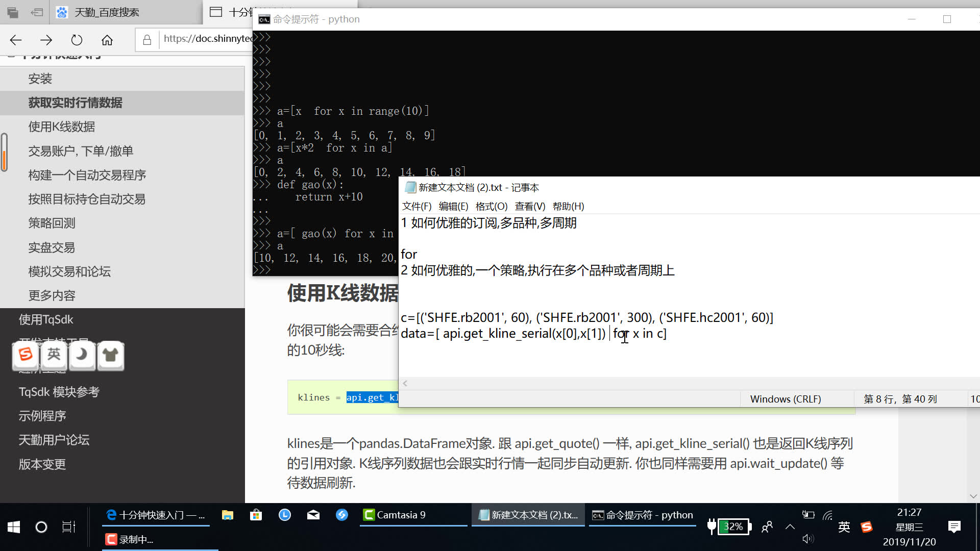
Task: Open the tab actions icon in Edge
Action: pos(13,12)
